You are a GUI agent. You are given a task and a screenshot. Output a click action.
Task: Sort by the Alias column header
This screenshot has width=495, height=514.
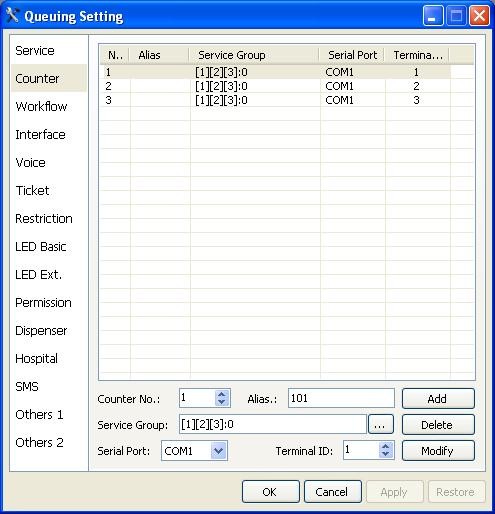point(159,55)
